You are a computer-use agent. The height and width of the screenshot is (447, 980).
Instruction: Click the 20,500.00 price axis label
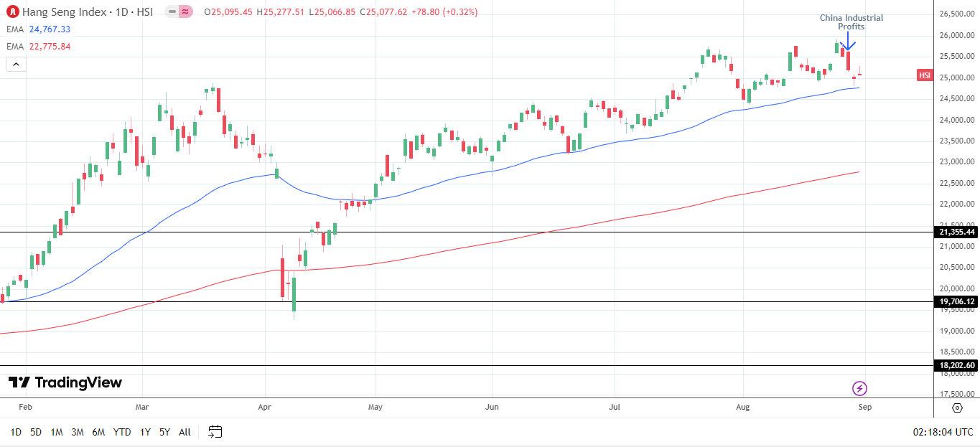pyautogui.click(x=957, y=268)
